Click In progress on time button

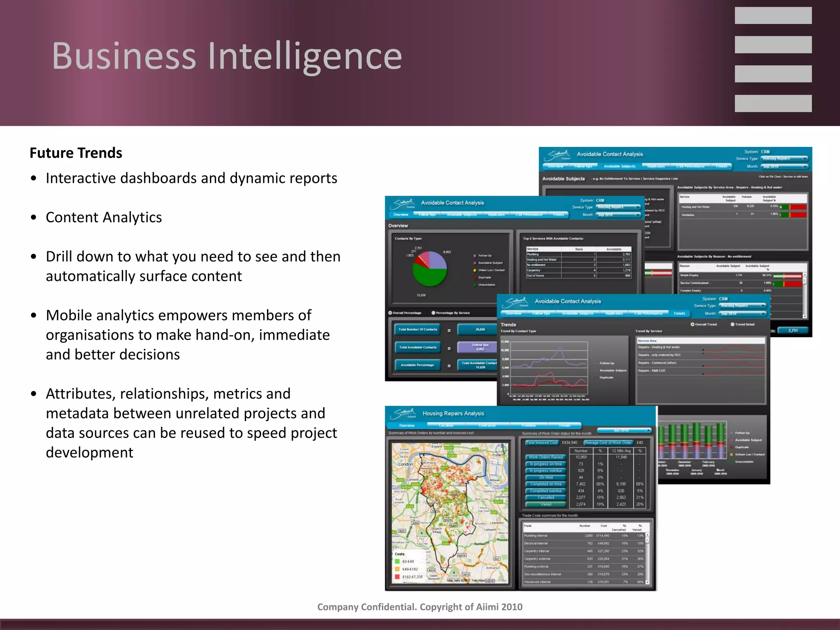[546, 464]
